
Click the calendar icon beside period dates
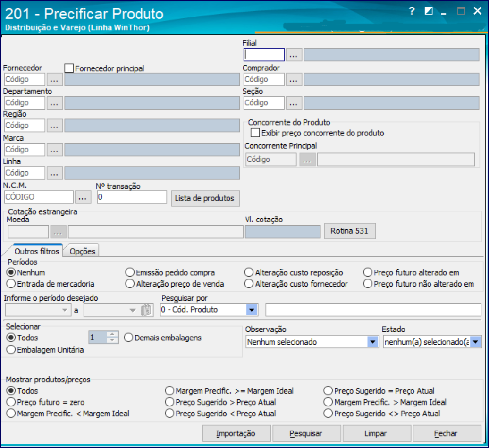(x=146, y=310)
